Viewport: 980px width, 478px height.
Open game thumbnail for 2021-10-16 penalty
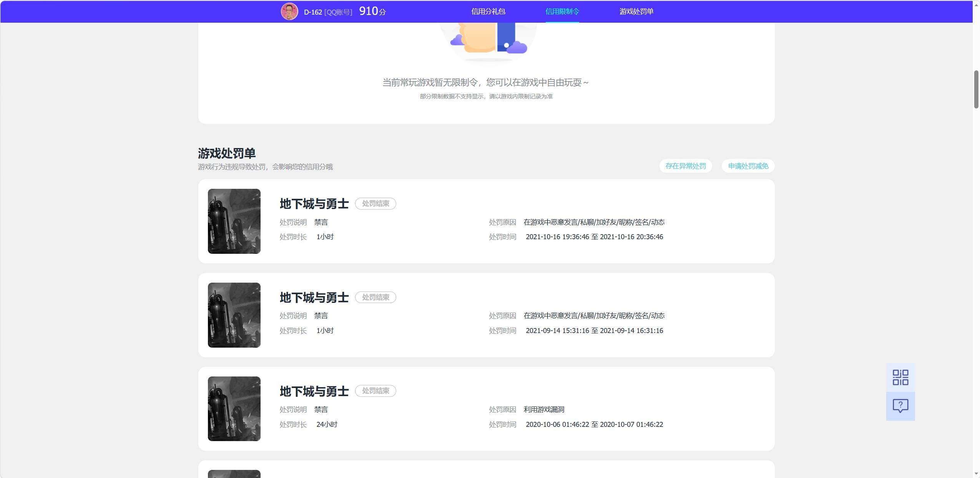234,221
